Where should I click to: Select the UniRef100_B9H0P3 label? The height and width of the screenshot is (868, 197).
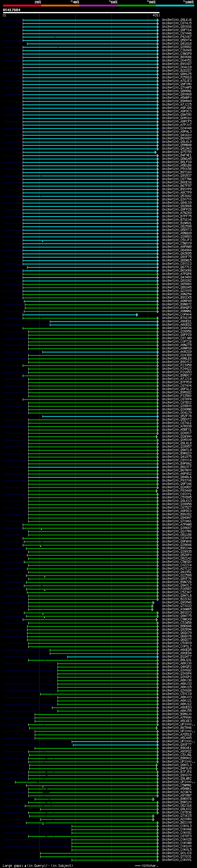pos(177,308)
